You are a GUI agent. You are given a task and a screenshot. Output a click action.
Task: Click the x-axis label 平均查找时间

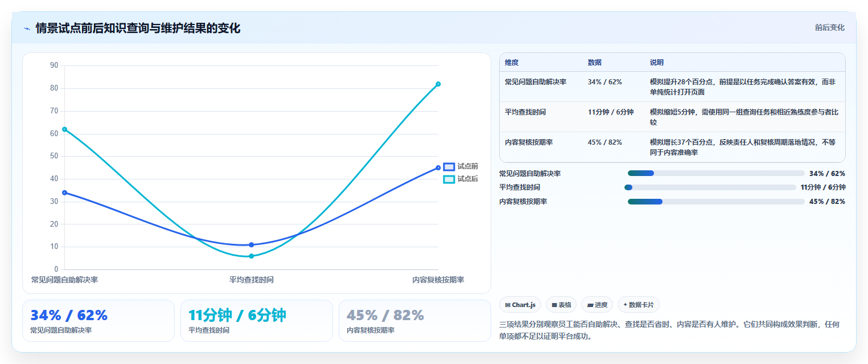tap(251, 280)
